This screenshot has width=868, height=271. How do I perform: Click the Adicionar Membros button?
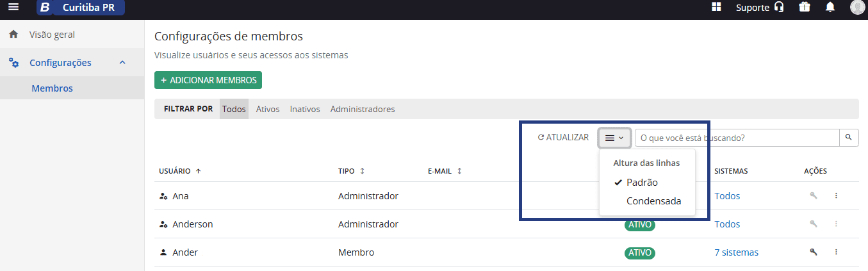tap(208, 80)
